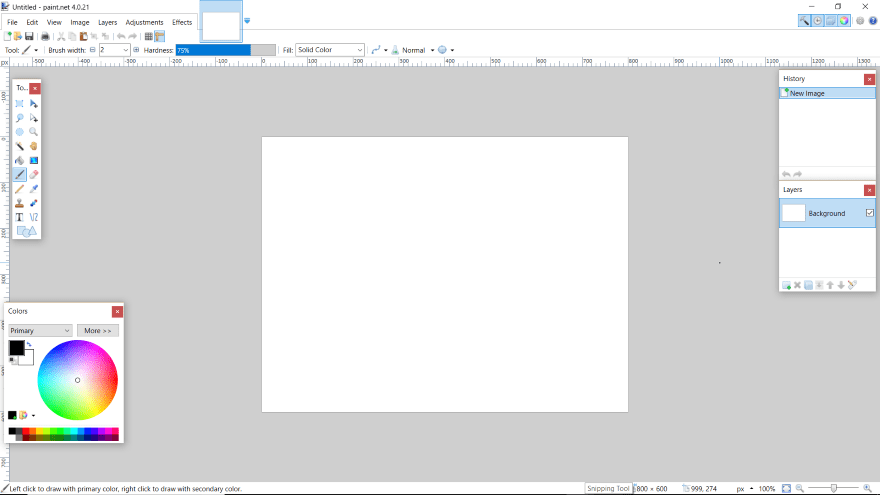Open the Brush width dropdown
880x495 pixels.
(x=124, y=50)
